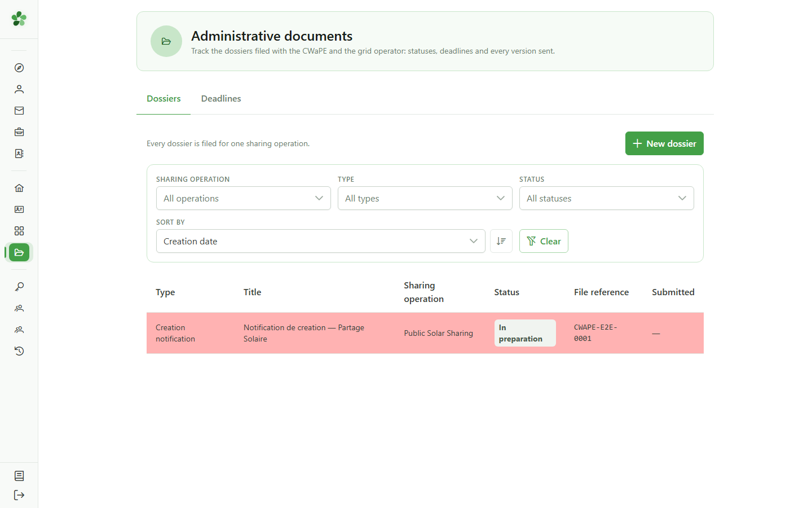Click the logout icon at sidebar bottom
Viewport: 812px width, 508px height.
(19, 495)
